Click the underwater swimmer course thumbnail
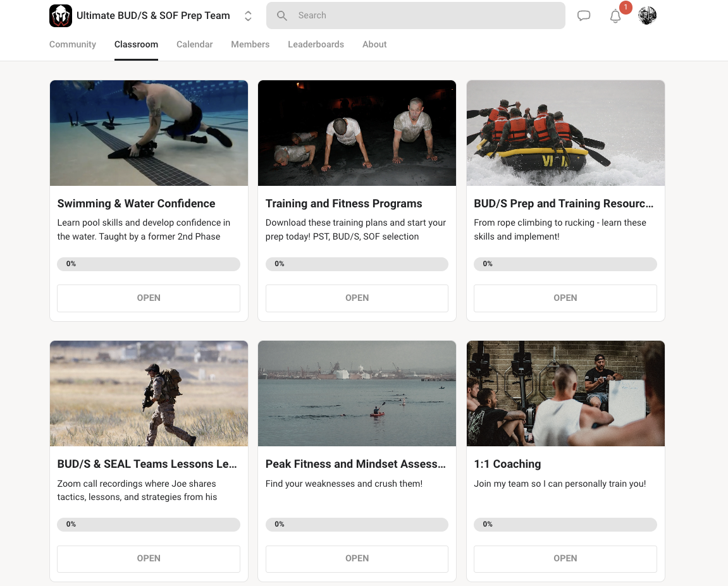Image resolution: width=728 pixels, height=586 pixels. [x=149, y=133]
